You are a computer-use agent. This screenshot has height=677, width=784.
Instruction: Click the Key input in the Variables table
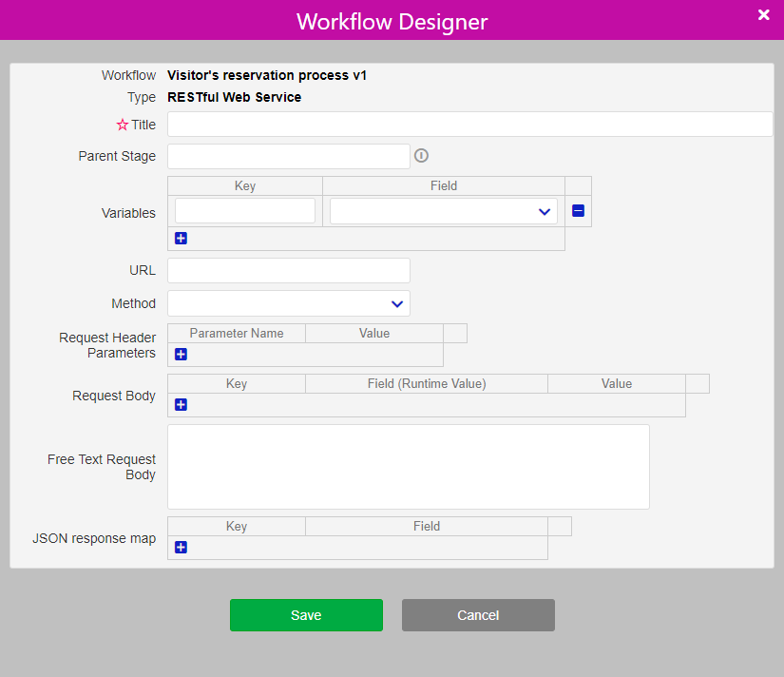[244, 210]
